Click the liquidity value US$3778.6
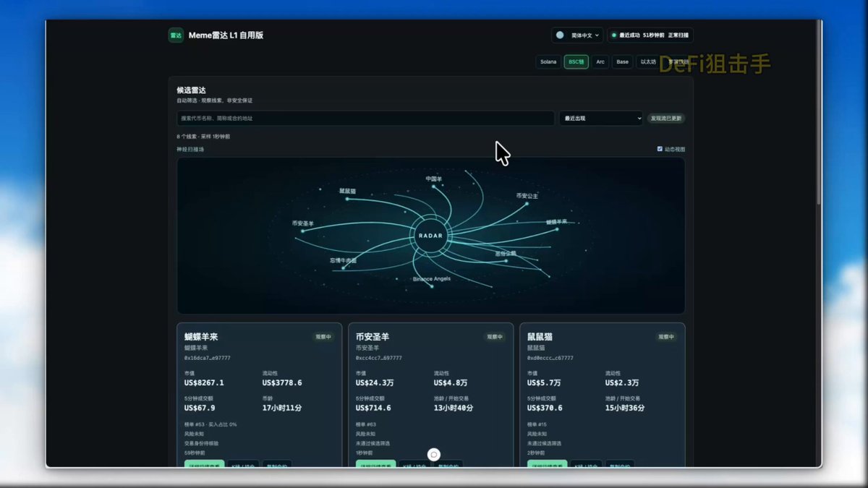Image resolution: width=868 pixels, height=488 pixels. (282, 382)
